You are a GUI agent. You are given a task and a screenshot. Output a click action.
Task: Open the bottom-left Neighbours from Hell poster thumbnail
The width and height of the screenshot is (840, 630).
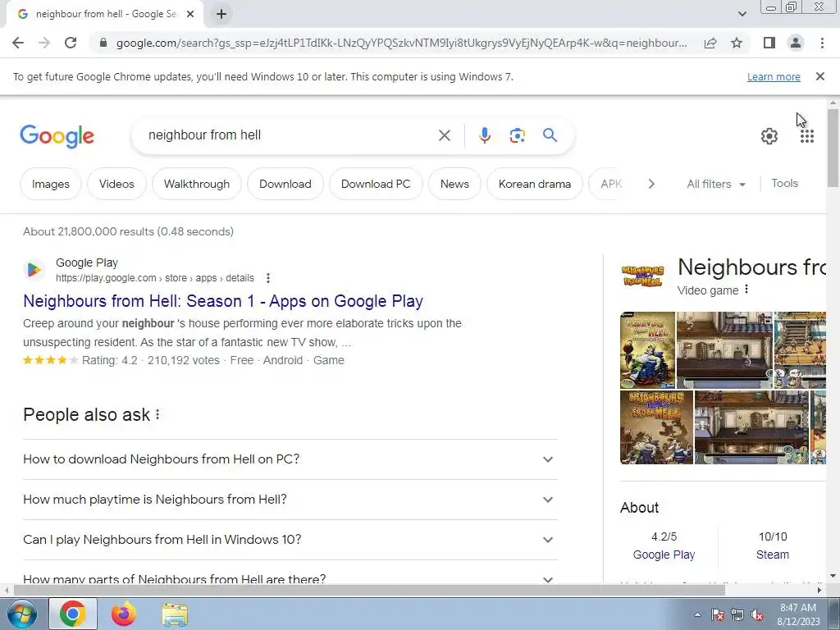(656, 427)
